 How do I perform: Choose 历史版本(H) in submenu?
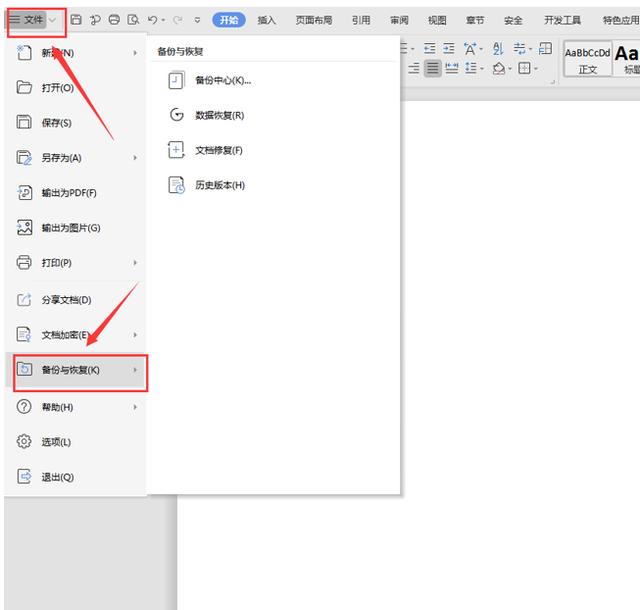[x=273, y=185]
